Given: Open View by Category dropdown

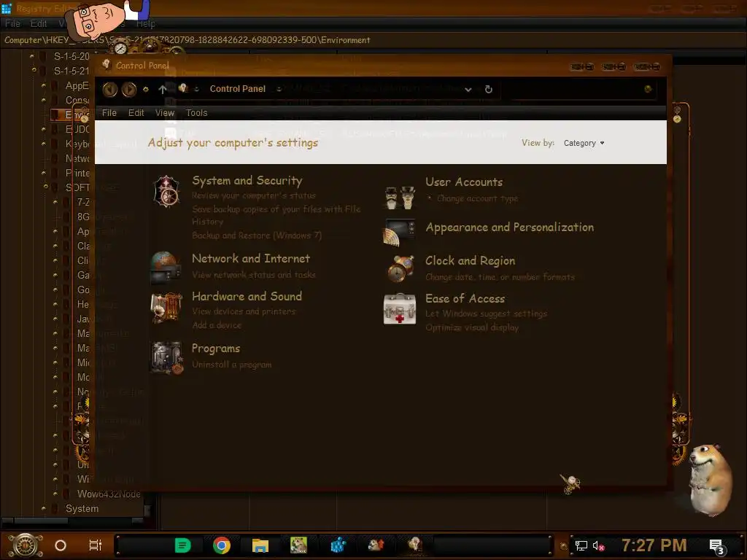Looking at the screenshot, I should [x=584, y=143].
